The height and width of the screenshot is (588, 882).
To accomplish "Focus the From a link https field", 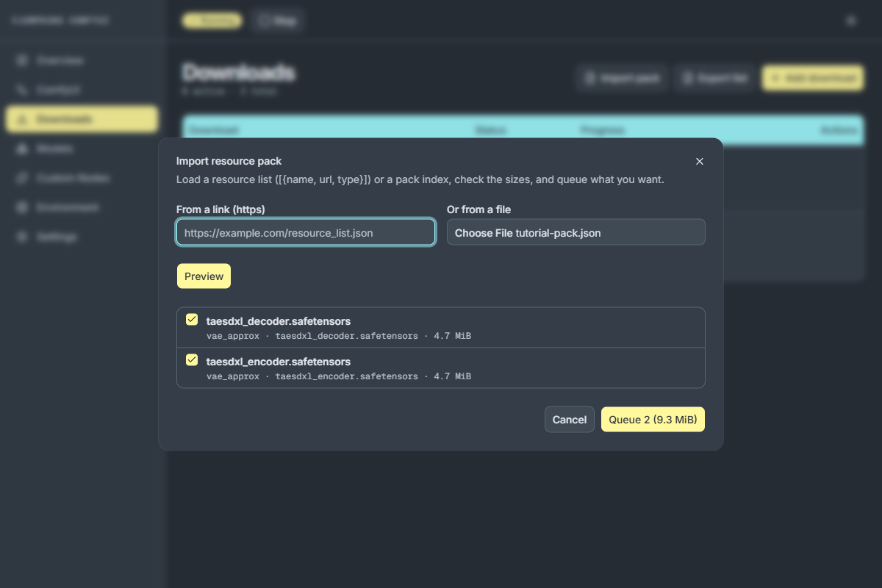I will click(306, 232).
